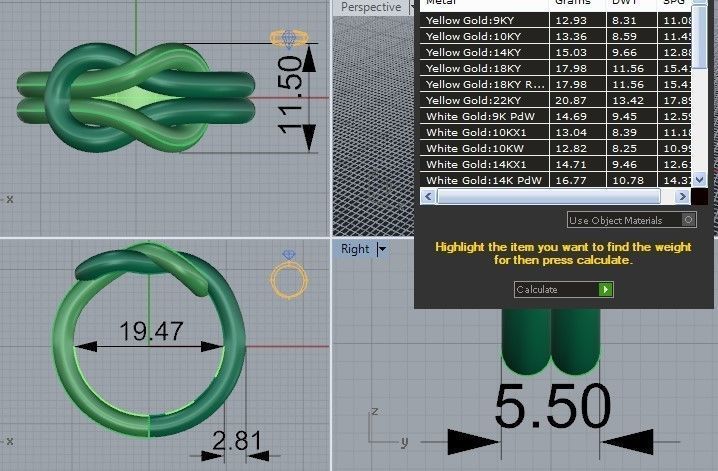Click the 13.42 DWT cell
Image resolution: width=718 pixels, height=471 pixels.
click(x=632, y=100)
